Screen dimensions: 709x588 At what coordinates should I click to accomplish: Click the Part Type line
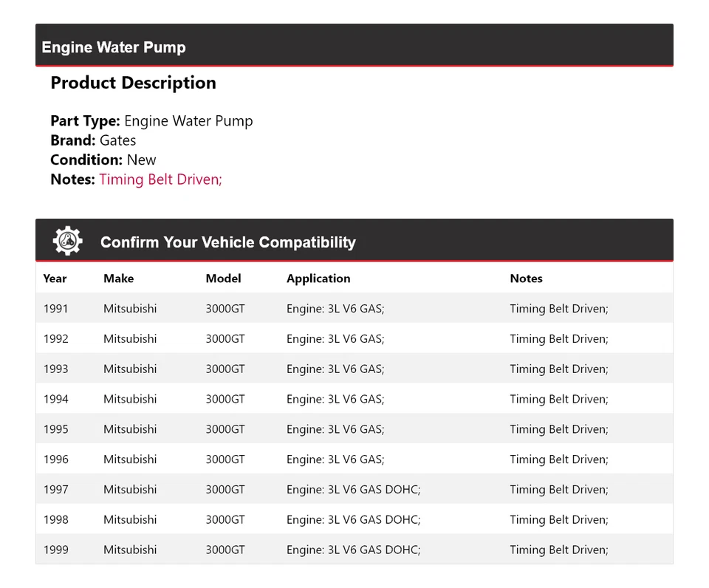(x=151, y=121)
